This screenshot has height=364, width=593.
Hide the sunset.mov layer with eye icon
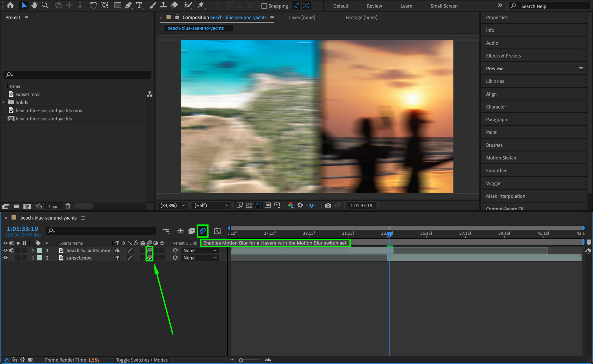coord(5,258)
